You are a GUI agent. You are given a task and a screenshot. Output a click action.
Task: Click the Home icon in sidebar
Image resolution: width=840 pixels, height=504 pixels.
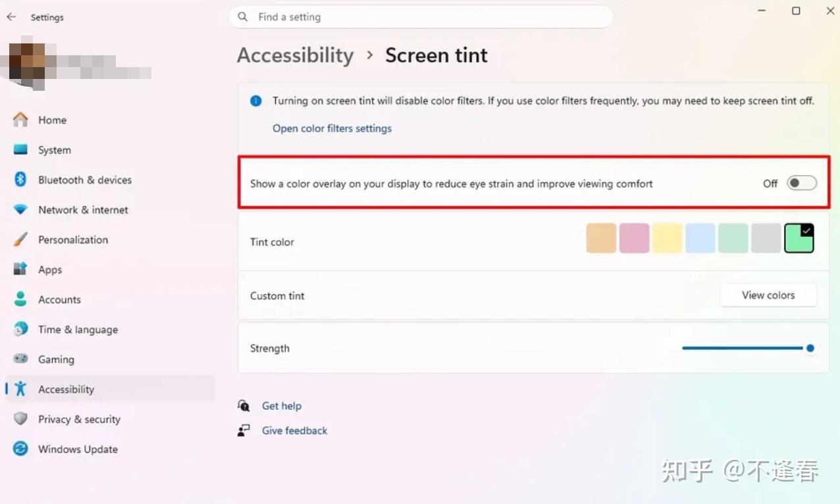point(20,120)
